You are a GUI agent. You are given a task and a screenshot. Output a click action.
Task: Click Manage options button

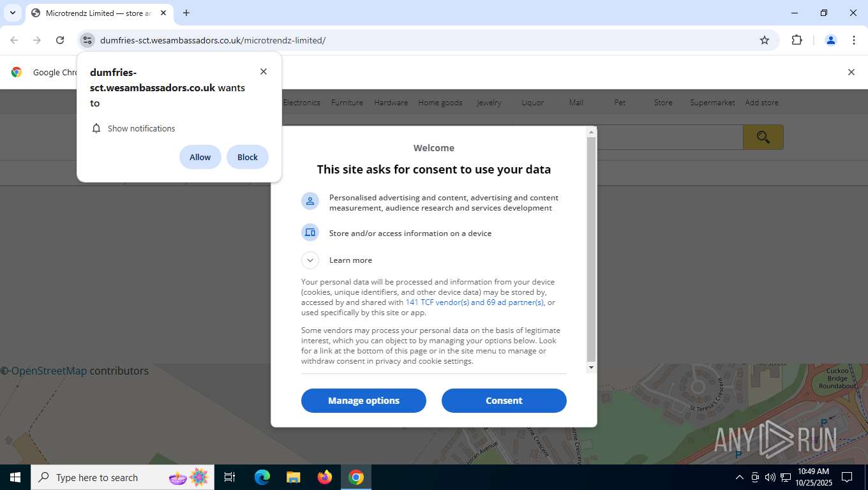click(x=364, y=401)
